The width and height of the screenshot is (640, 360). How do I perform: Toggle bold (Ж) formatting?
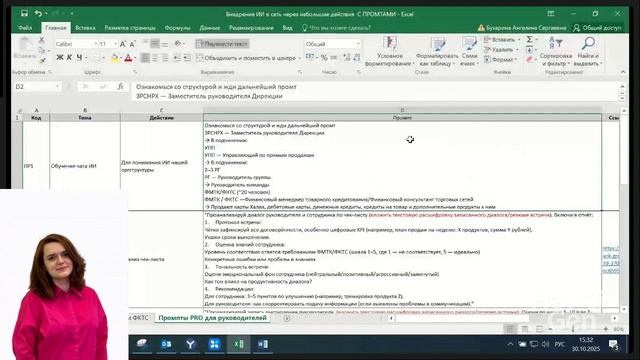click(60, 58)
